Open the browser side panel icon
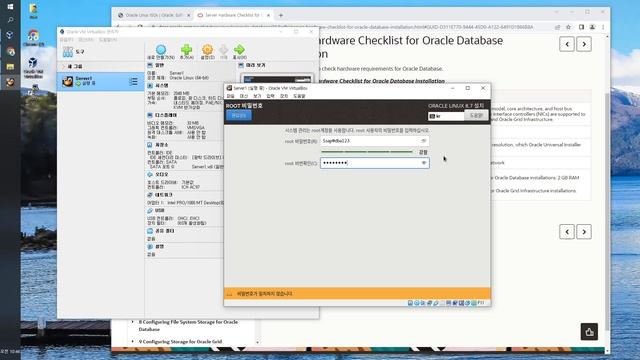This screenshot has width=640, height=360. (581, 27)
